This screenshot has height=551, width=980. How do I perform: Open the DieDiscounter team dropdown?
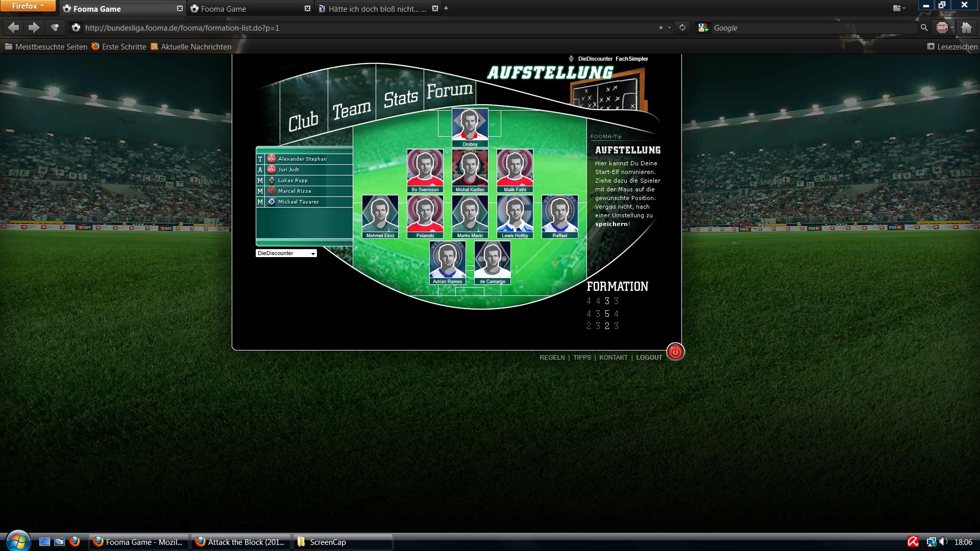(x=286, y=253)
